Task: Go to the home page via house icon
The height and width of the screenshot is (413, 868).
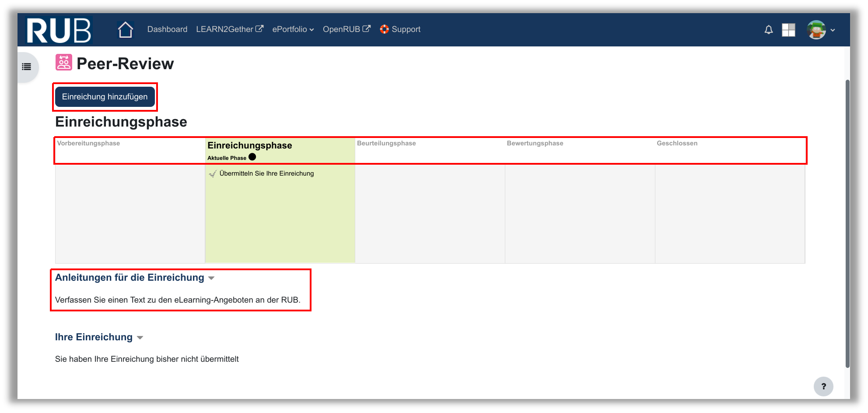Action: [x=125, y=30]
